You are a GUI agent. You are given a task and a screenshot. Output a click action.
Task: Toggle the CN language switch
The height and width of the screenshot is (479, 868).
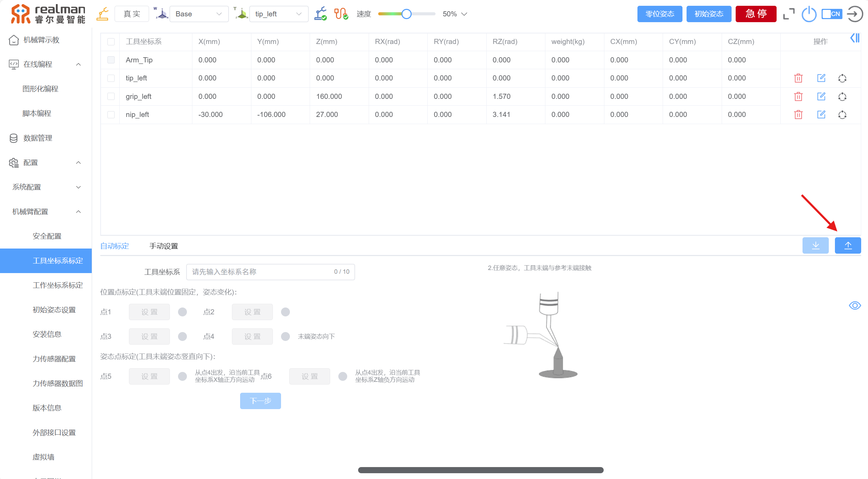832,14
